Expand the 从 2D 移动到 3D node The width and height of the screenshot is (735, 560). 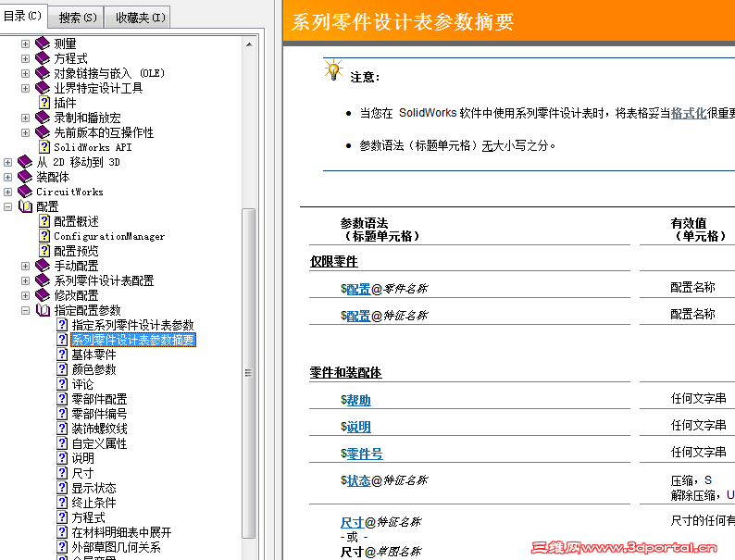[x=7, y=162]
